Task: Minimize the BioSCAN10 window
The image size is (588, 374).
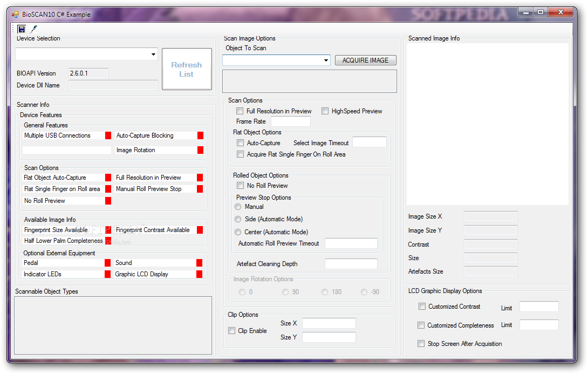Action: coord(526,12)
